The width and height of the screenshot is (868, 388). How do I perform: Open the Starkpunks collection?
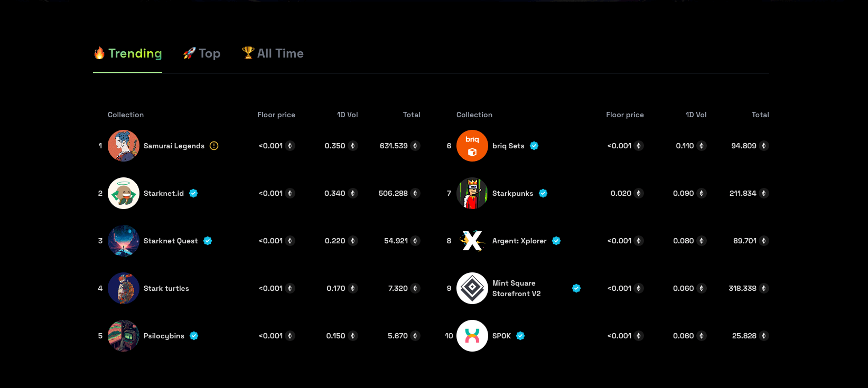point(512,193)
